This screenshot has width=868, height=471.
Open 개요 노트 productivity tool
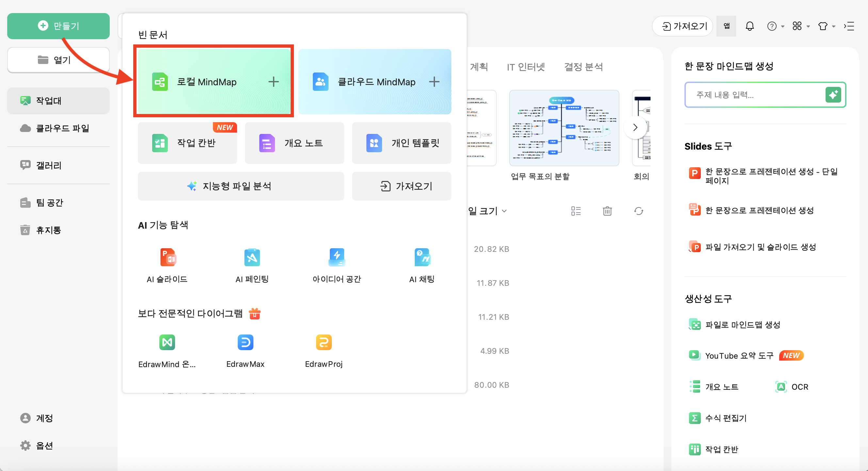click(x=714, y=387)
